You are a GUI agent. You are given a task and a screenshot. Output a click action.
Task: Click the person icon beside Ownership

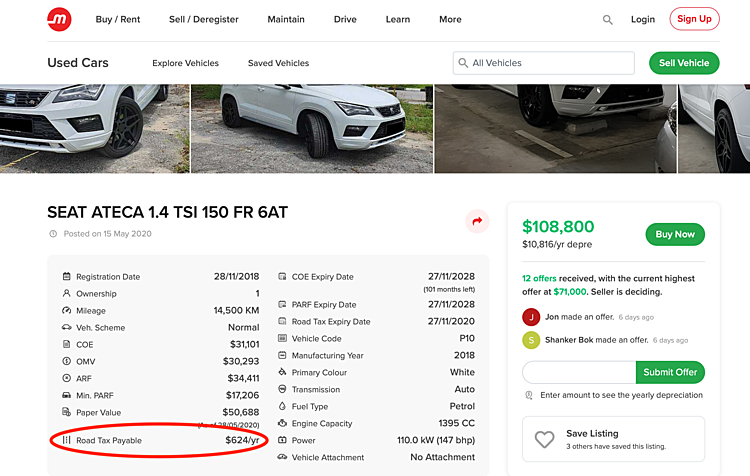click(66, 293)
